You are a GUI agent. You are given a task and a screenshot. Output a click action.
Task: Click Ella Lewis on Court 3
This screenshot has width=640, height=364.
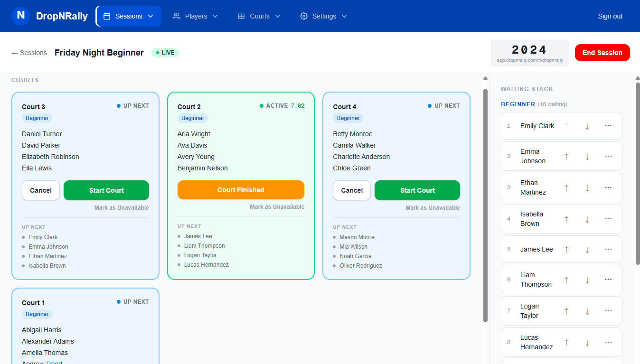point(37,168)
